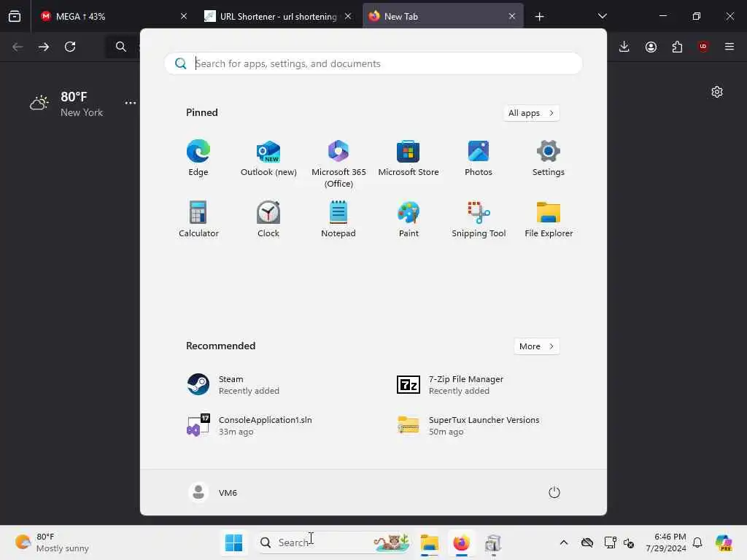This screenshot has width=747, height=560.
Task: Open the Firefox application menu
Action: coord(729,47)
